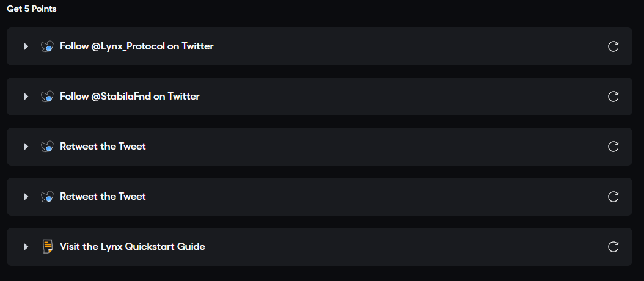The width and height of the screenshot is (644, 281).
Task: Click the document icon beside Quickstart Guide
Action: click(48, 247)
